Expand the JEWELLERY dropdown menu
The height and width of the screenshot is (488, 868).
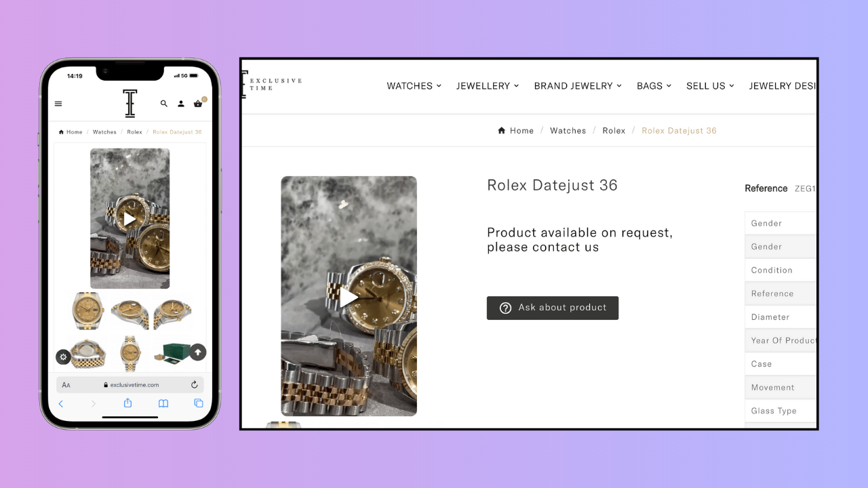[x=488, y=86]
